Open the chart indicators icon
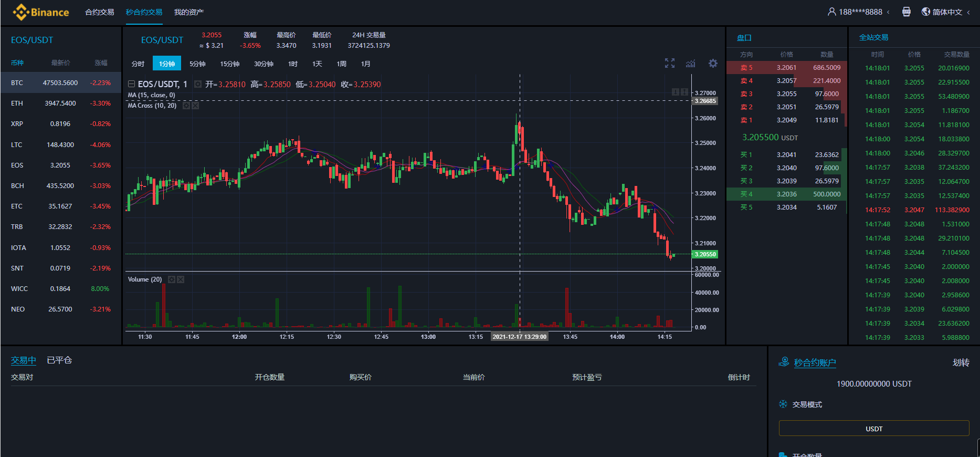This screenshot has width=980, height=457. click(690, 63)
